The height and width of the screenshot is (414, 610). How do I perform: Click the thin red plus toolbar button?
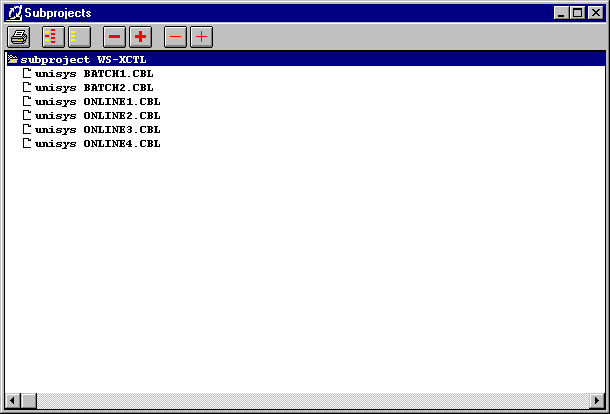click(x=201, y=37)
